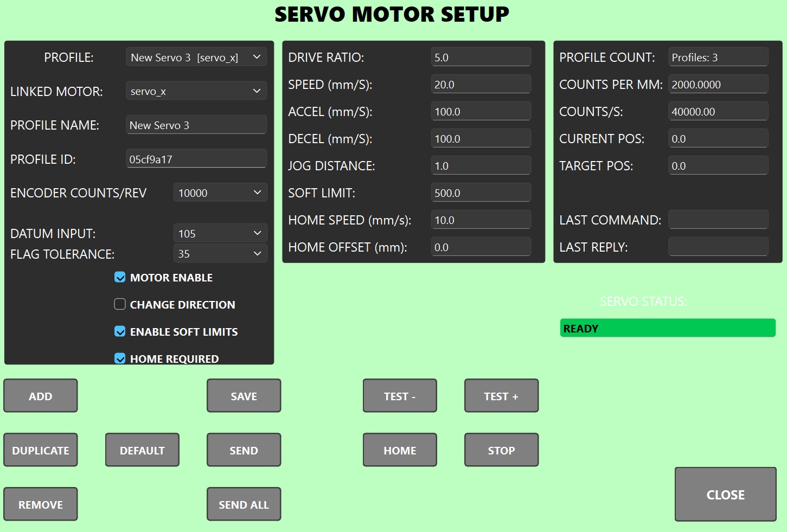This screenshot has height=532, width=787.
Task: Click the DUPLICATE button
Action: click(x=41, y=450)
